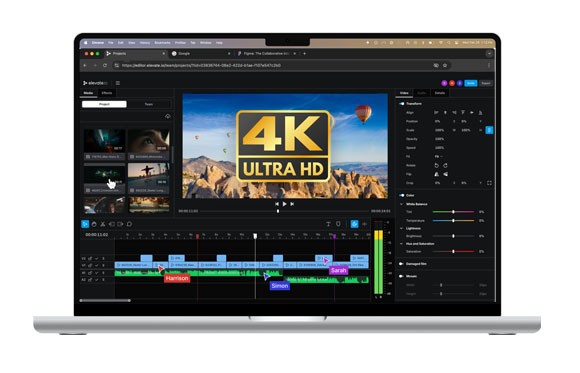The width and height of the screenshot is (580, 373).
Task: Toggle the Mosaic effect switch
Action: coord(401,276)
